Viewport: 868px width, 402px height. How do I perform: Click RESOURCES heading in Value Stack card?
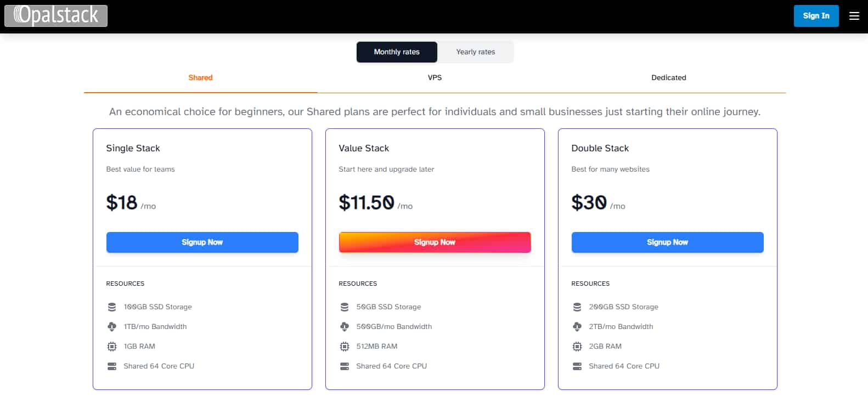[x=358, y=284]
